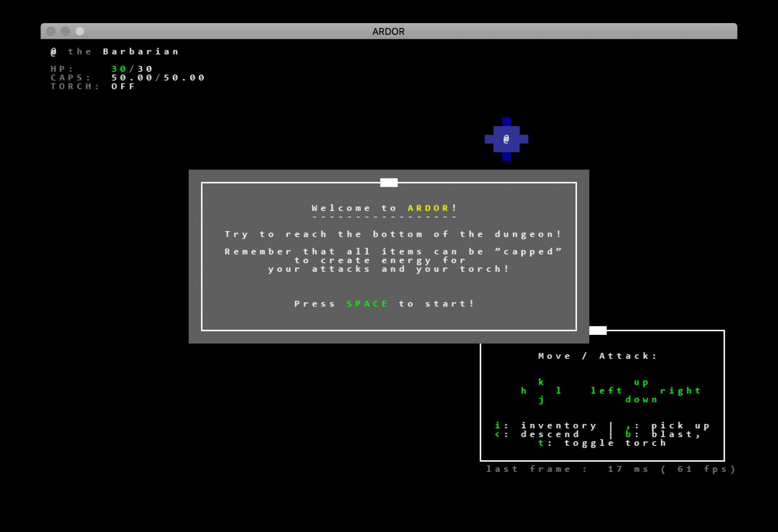Click the '<: descend' shortcut entry

pos(537,434)
